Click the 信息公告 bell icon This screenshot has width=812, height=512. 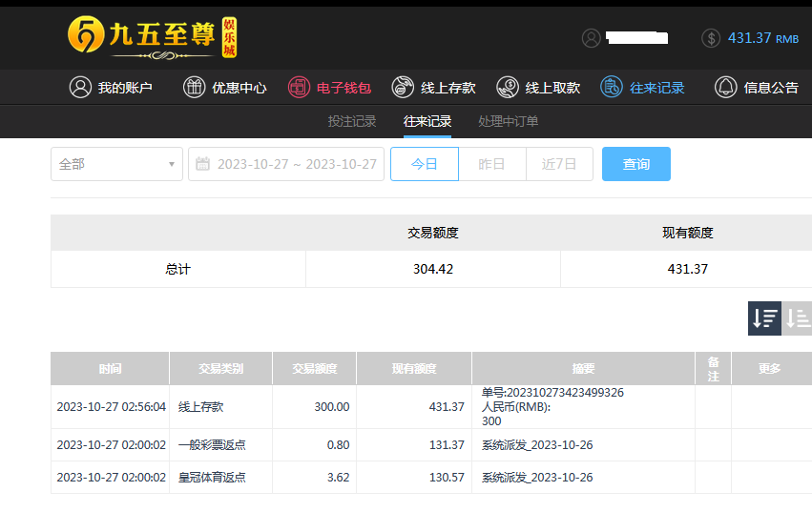(x=726, y=88)
